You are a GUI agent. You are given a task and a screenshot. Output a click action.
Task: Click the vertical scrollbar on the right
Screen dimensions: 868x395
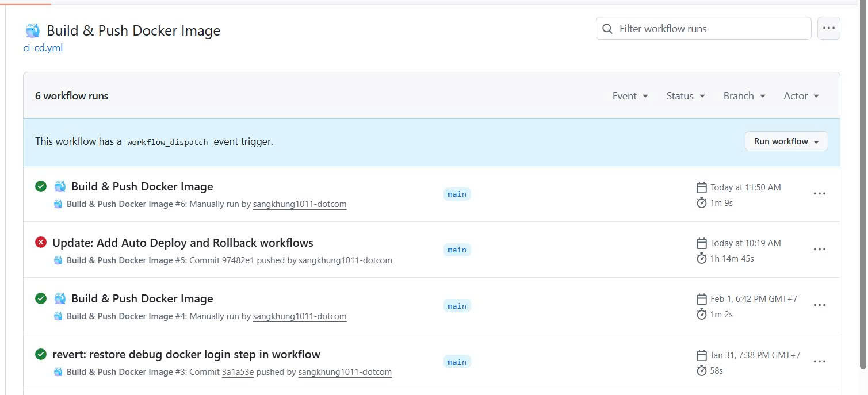click(862, 190)
